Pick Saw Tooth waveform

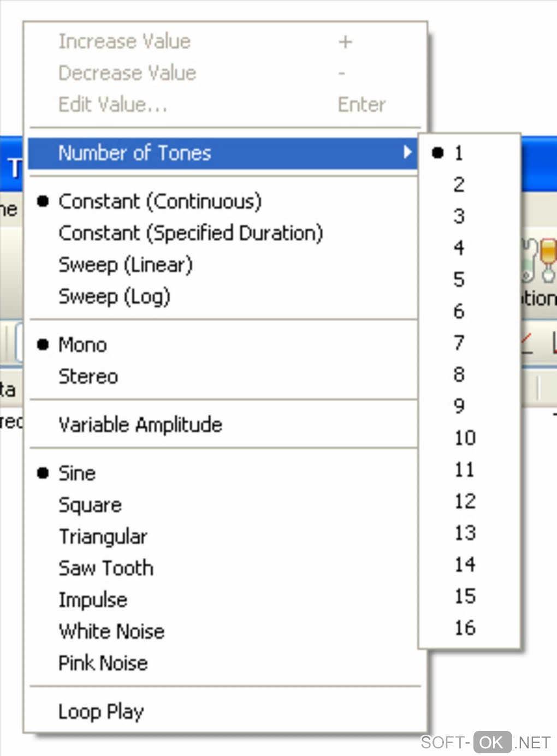point(106,568)
